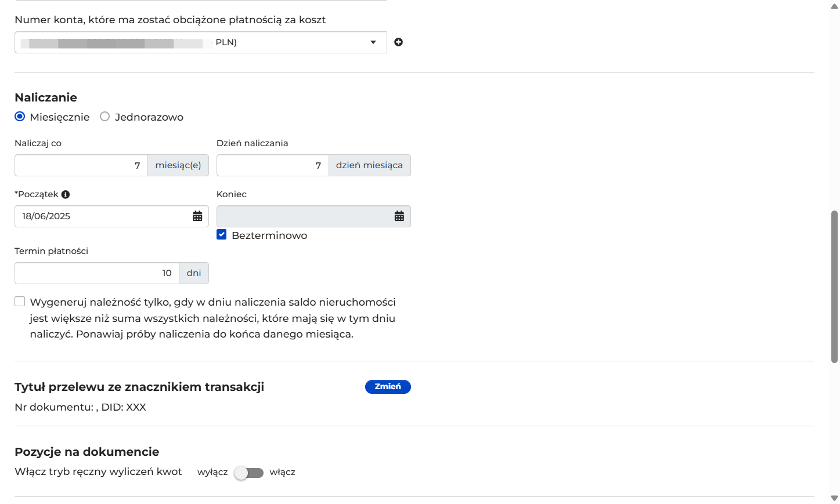
Task: Open the account number dropdown
Action: coord(201,42)
